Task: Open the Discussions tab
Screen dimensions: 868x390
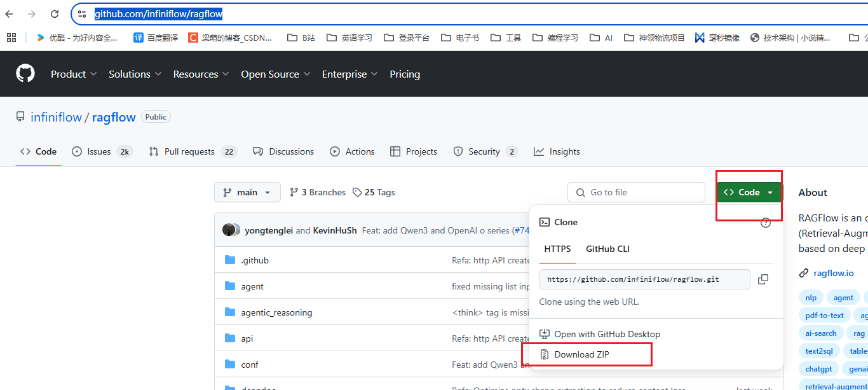Action: pyautogui.click(x=283, y=151)
